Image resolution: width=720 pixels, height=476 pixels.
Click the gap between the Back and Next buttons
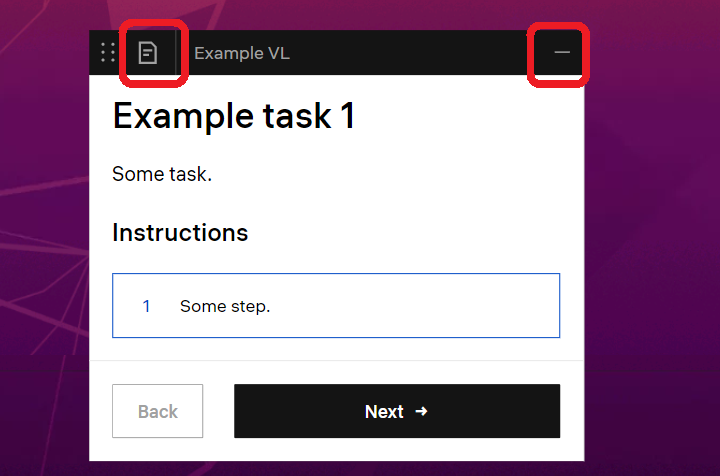(218, 411)
